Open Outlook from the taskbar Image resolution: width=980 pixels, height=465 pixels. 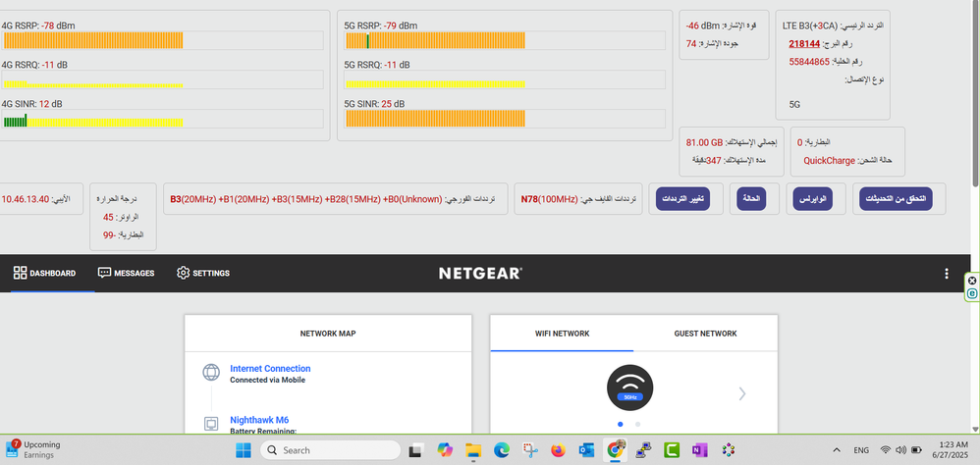click(587, 450)
